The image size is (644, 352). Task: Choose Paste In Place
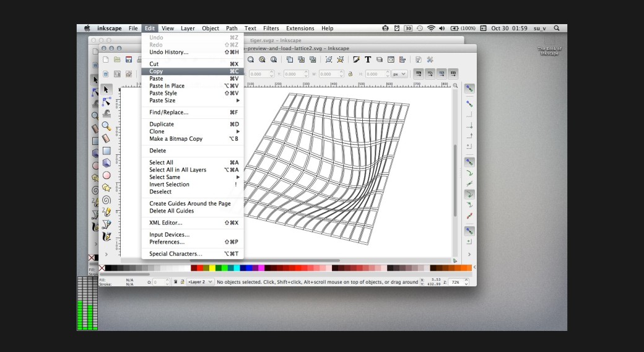pyautogui.click(x=192, y=86)
